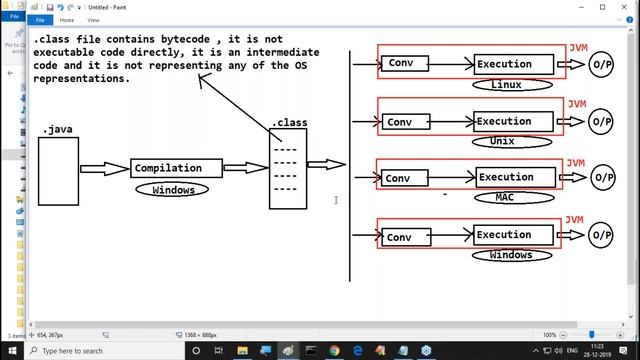Click the '.java' label on the canvas

pyautogui.click(x=58, y=129)
